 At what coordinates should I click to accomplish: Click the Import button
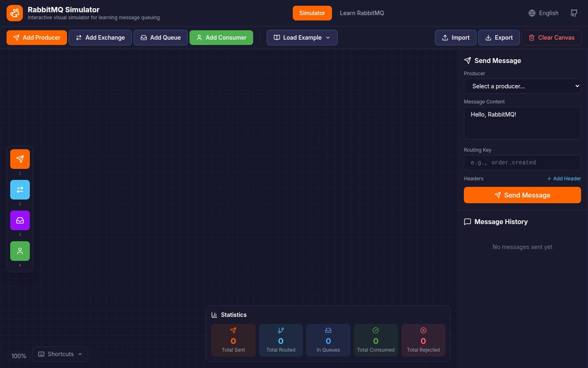click(x=456, y=38)
